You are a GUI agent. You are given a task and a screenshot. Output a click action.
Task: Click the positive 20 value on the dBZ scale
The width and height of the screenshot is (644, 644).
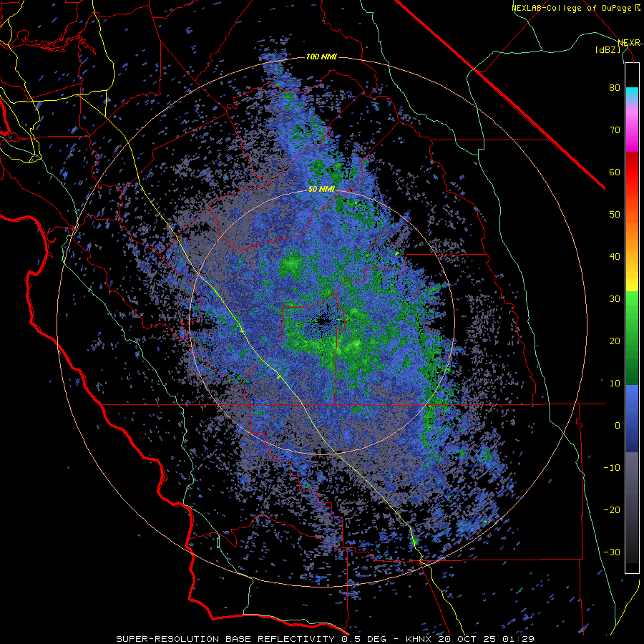coord(615,341)
